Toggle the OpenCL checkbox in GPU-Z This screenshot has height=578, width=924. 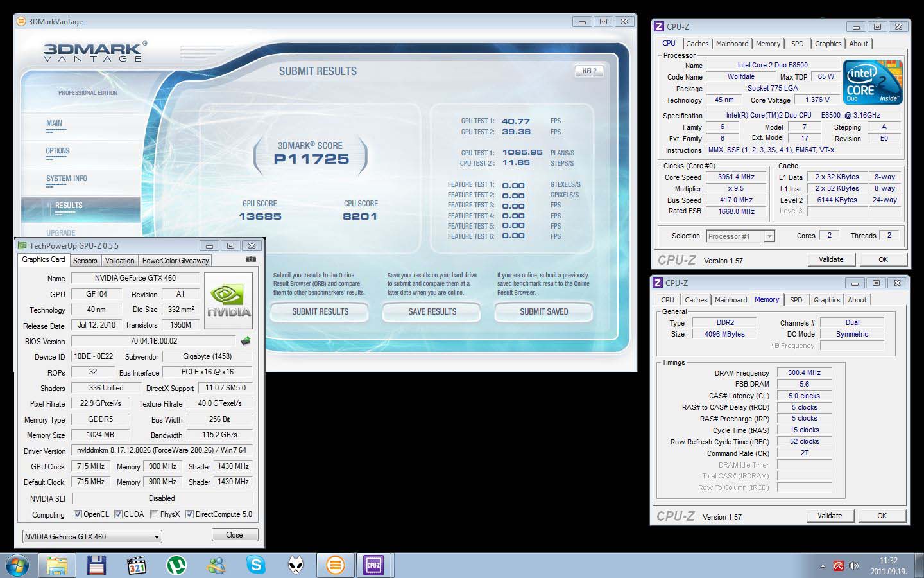[78, 514]
